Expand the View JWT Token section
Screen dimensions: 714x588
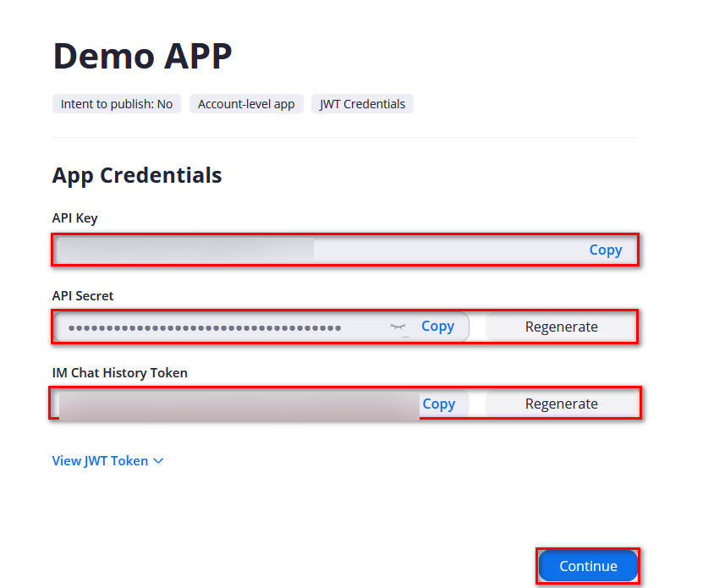(x=108, y=461)
